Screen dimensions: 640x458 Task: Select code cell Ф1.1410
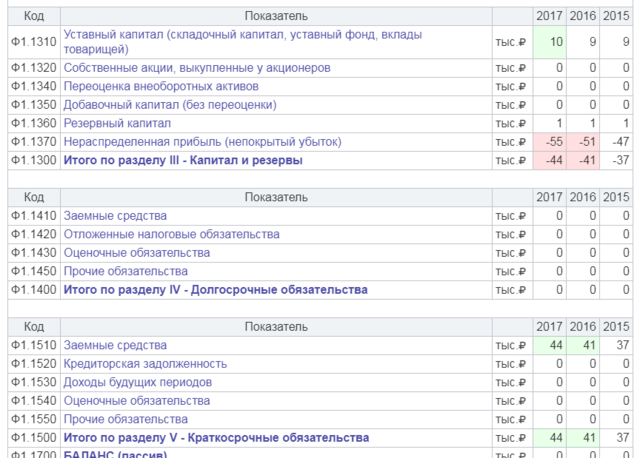pyautogui.click(x=34, y=216)
